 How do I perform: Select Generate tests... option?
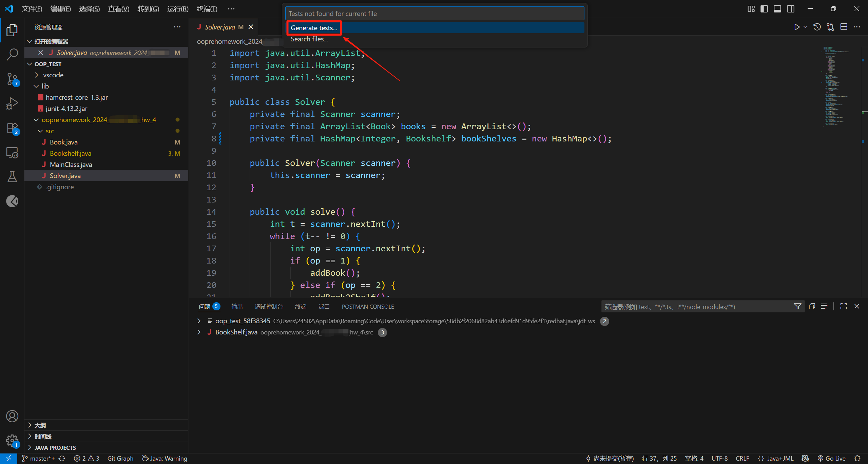coord(314,28)
